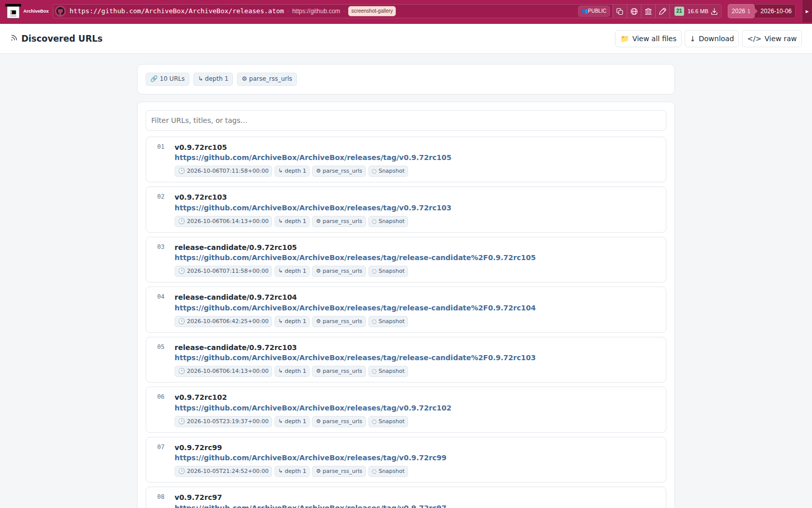Click the 2026-10-05T23:19:37+00:00 timestamp

[223, 422]
